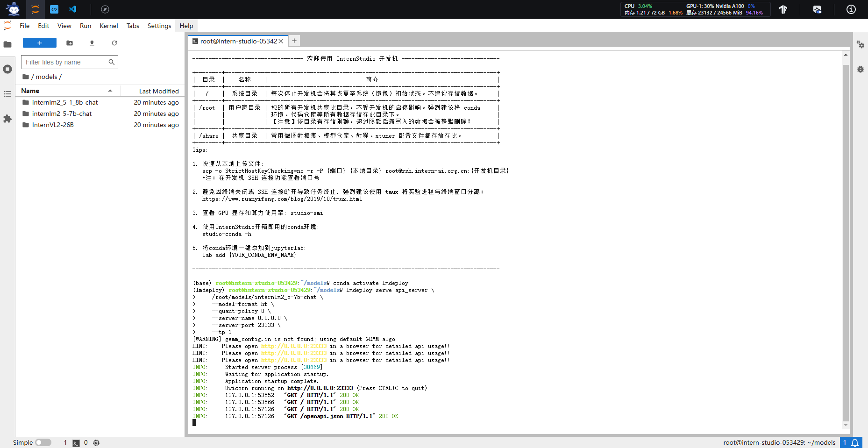This screenshot has width=868, height=448.
Task: Click the root folder icon in breadcrumb
Action: click(26, 77)
